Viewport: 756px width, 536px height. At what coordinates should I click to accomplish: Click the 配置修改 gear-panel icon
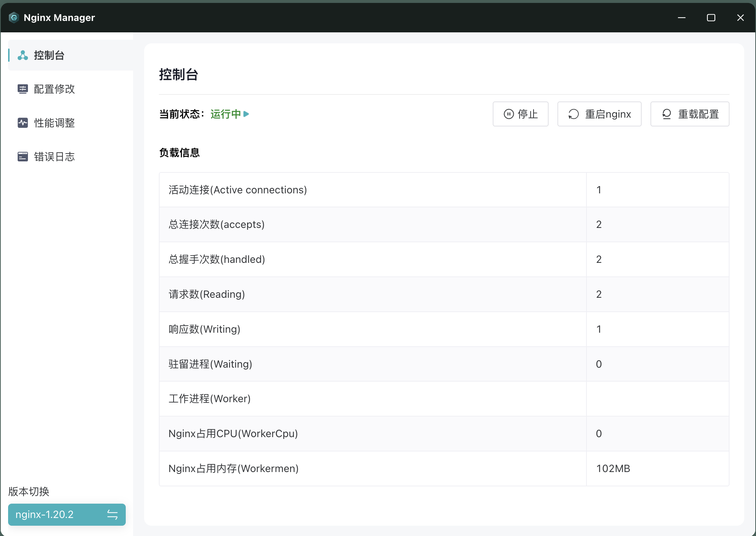(x=22, y=89)
